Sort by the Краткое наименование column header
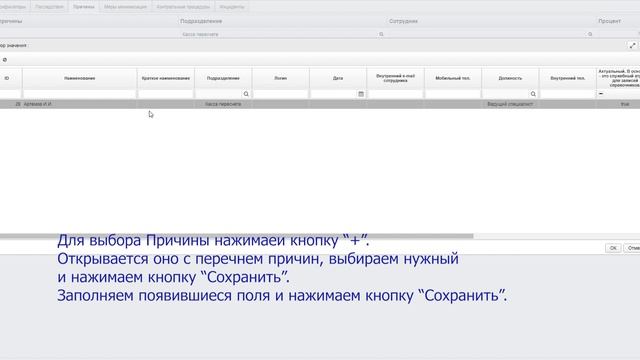640x360 pixels. click(166, 78)
